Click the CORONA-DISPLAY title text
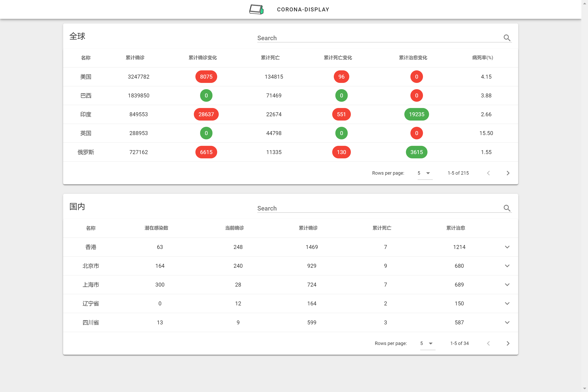 tap(303, 9)
